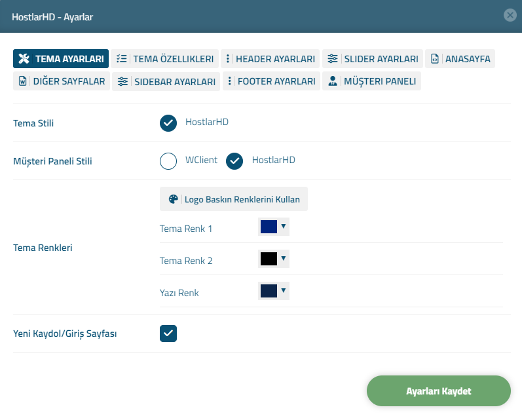Click the wrench icon in Tema Ayarları tab
The image size is (522, 420).
pyautogui.click(x=24, y=58)
